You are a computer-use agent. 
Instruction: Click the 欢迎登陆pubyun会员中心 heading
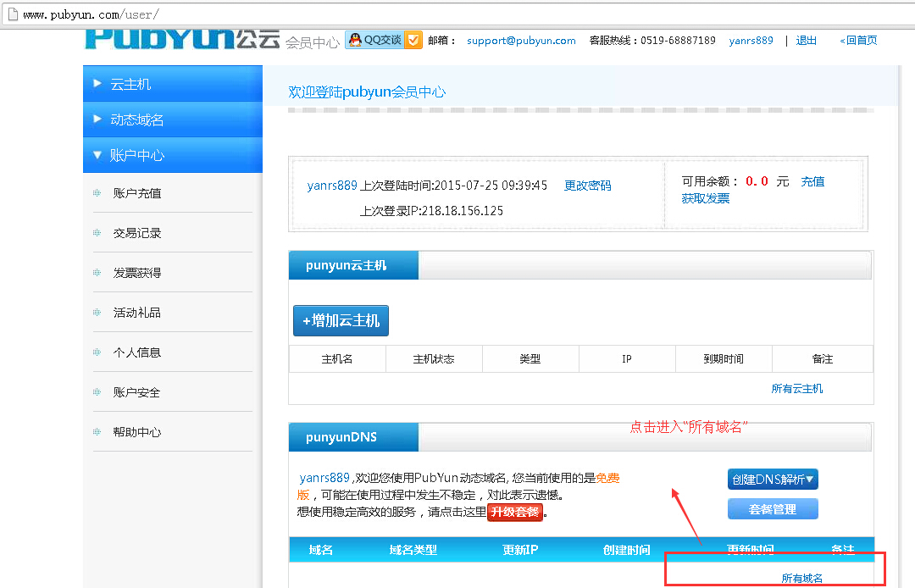(x=367, y=92)
